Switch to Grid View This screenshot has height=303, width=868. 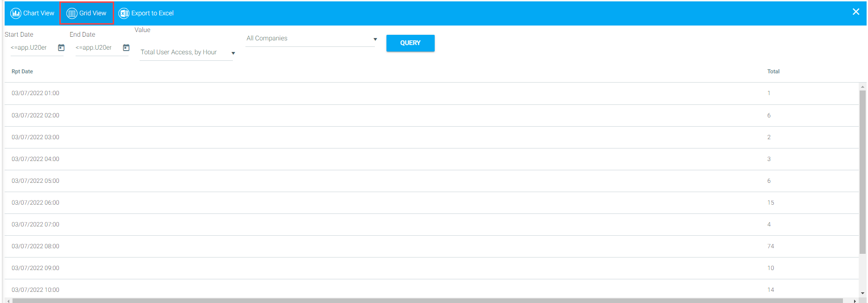point(92,13)
